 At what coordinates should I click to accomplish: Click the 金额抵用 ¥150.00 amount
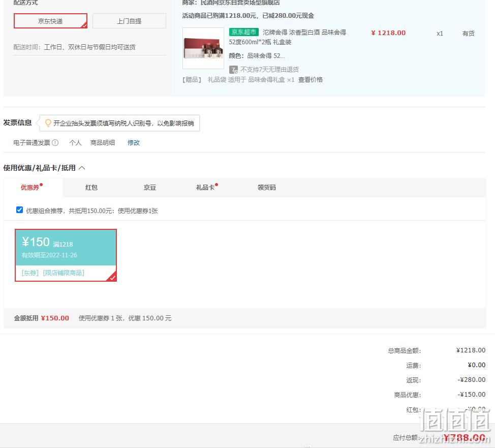coord(55,318)
